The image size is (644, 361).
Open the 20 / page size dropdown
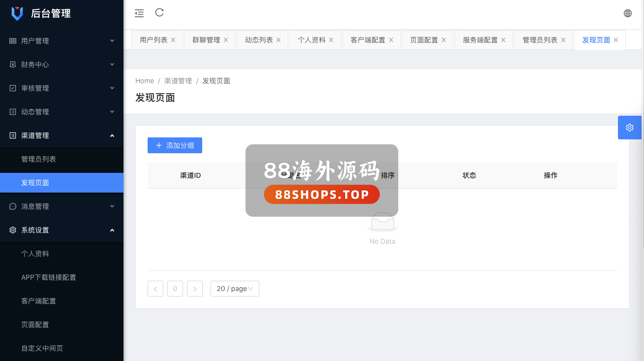(235, 289)
